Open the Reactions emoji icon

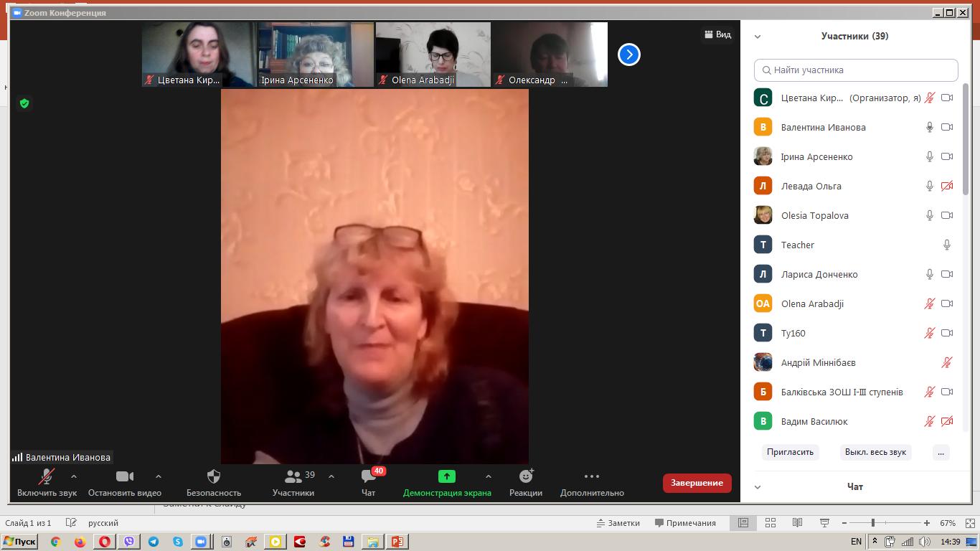click(x=526, y=477)
